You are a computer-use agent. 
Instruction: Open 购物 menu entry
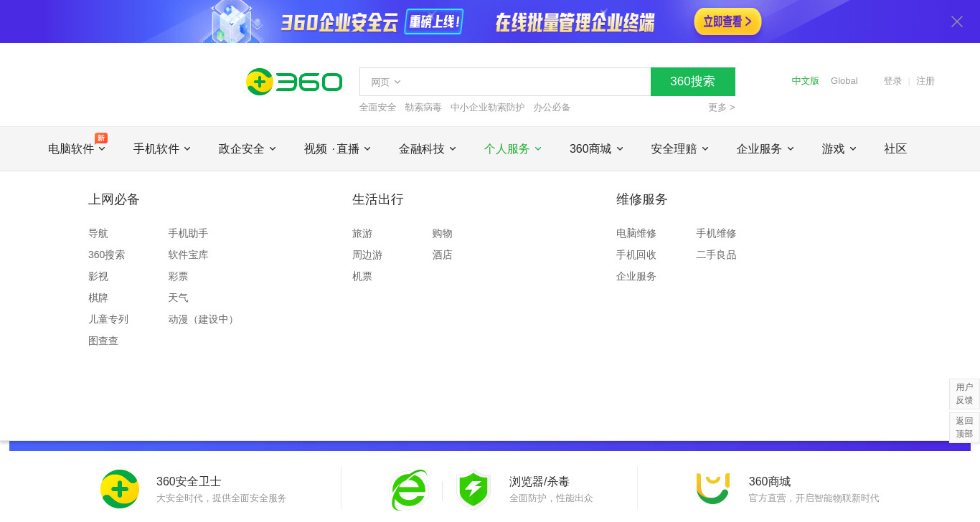[442, 234]
